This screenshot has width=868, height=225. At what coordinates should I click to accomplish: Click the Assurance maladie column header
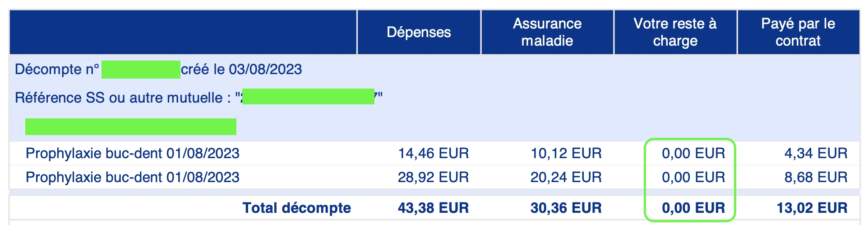tap(547, 32)
